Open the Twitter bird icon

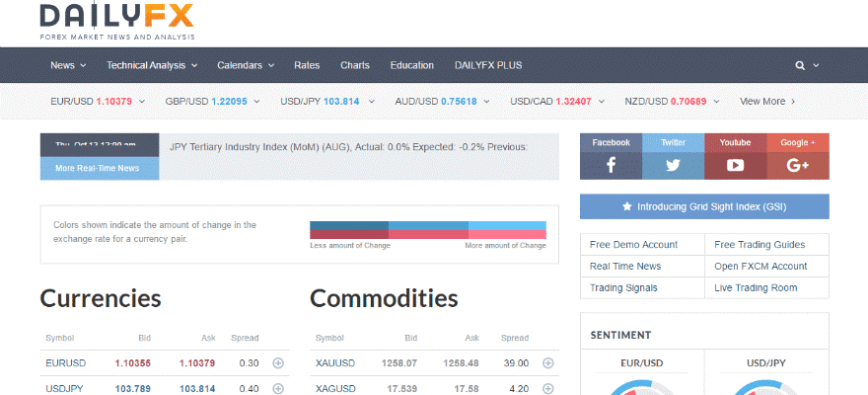tap(673, 165)
